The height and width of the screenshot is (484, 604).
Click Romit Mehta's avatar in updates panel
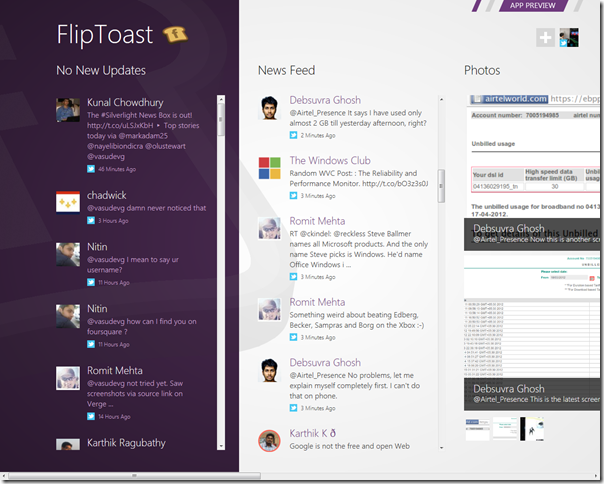tap(68, 378)
